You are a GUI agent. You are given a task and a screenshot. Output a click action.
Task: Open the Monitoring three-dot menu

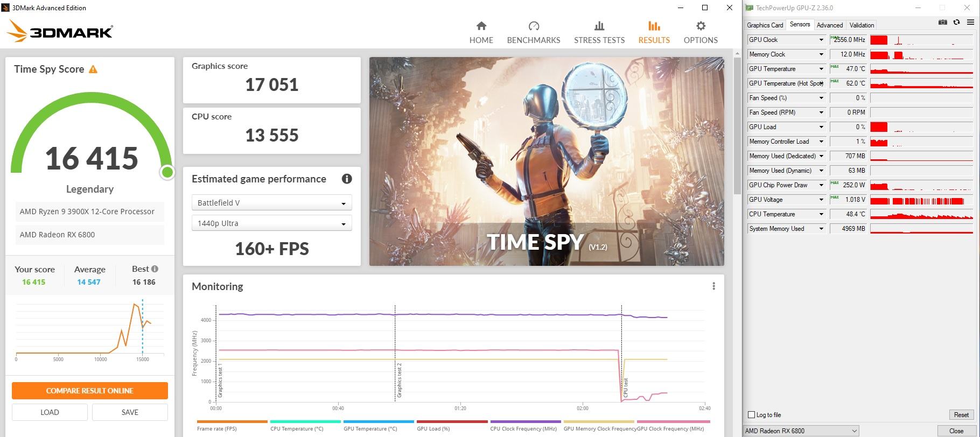713,286
